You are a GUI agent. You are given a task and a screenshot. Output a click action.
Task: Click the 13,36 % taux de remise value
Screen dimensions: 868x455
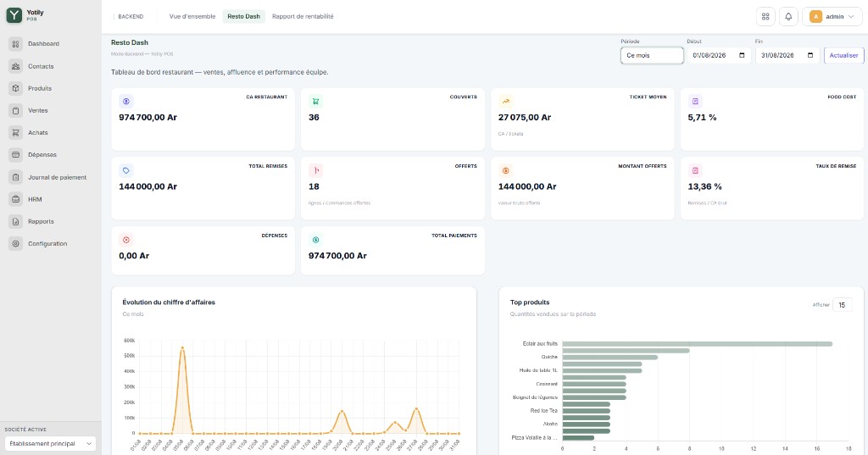pyautogui.click(x=704, y=186)
